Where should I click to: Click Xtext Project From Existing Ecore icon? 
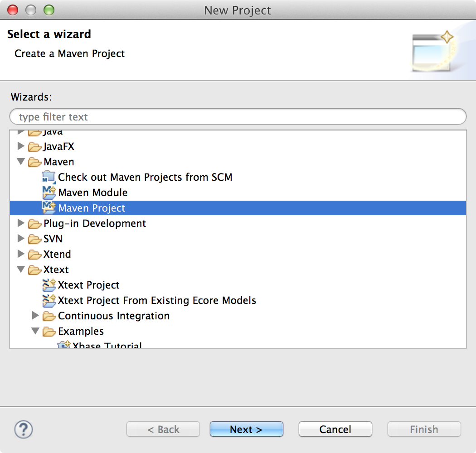[49, 300]
